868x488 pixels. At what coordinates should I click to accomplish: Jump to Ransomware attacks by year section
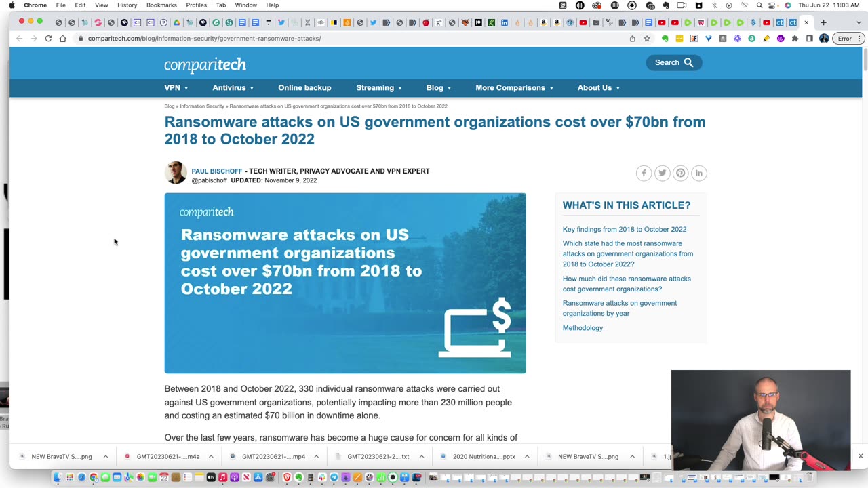tap(620, 308)
